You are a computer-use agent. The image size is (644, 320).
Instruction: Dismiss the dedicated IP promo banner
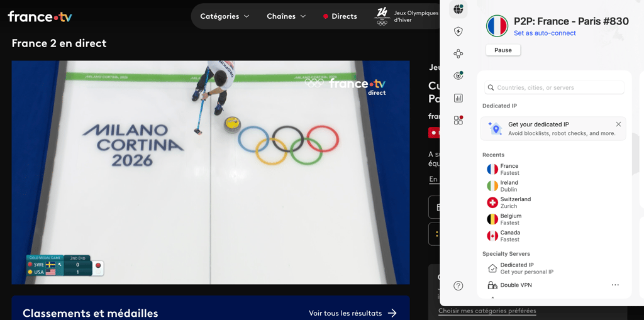(619, 124)
